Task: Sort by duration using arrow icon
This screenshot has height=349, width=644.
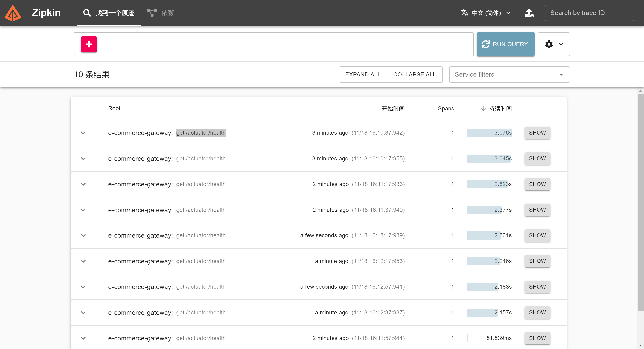Action: point(484,108)
